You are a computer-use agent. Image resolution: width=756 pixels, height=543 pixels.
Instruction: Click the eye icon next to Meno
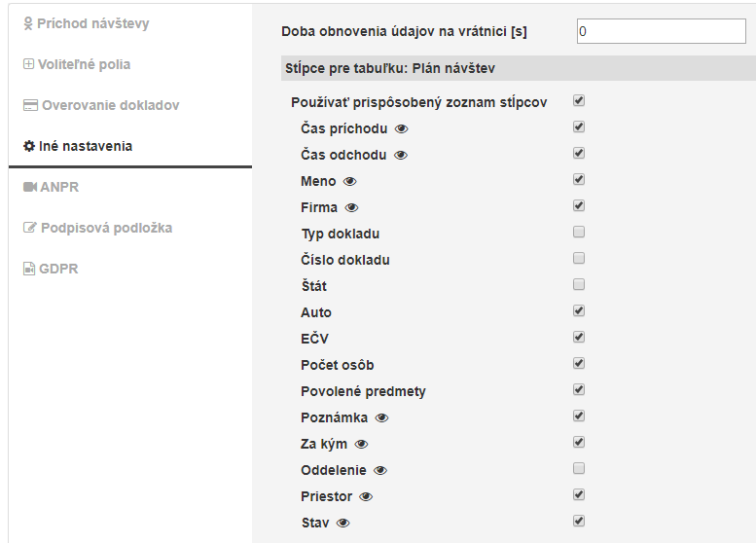click(x=350, y=181)
